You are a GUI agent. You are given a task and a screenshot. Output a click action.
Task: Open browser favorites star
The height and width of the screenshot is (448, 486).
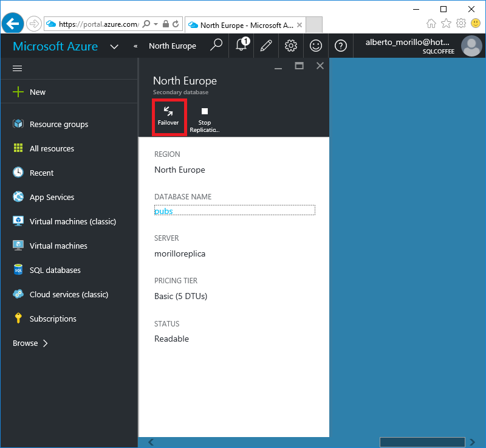(446, 23)
